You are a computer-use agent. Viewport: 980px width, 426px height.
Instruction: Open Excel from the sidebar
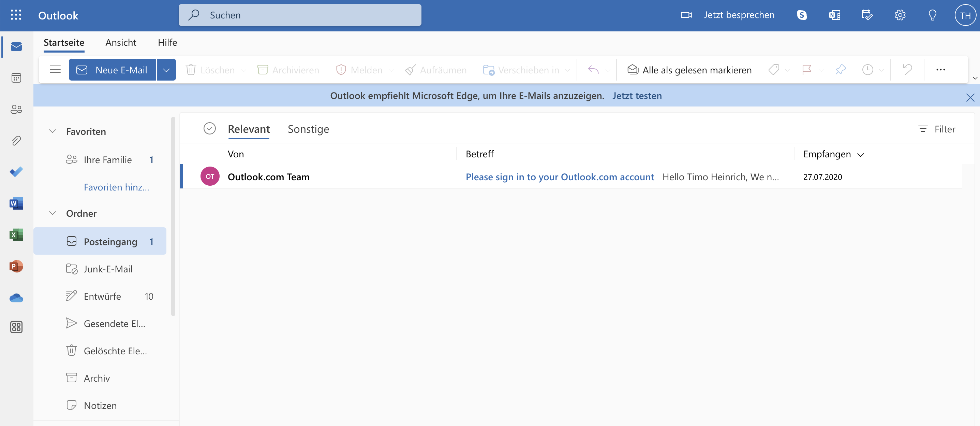point(16,235)
